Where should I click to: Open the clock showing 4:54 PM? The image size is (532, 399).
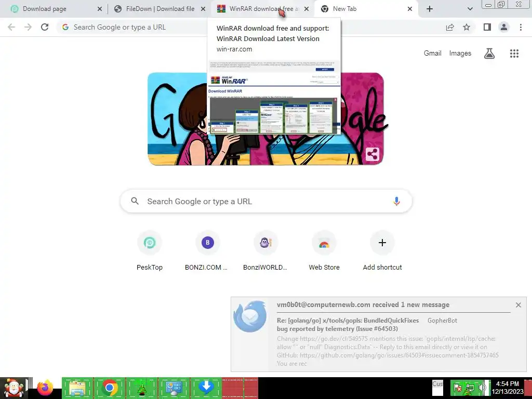point(508,388)
